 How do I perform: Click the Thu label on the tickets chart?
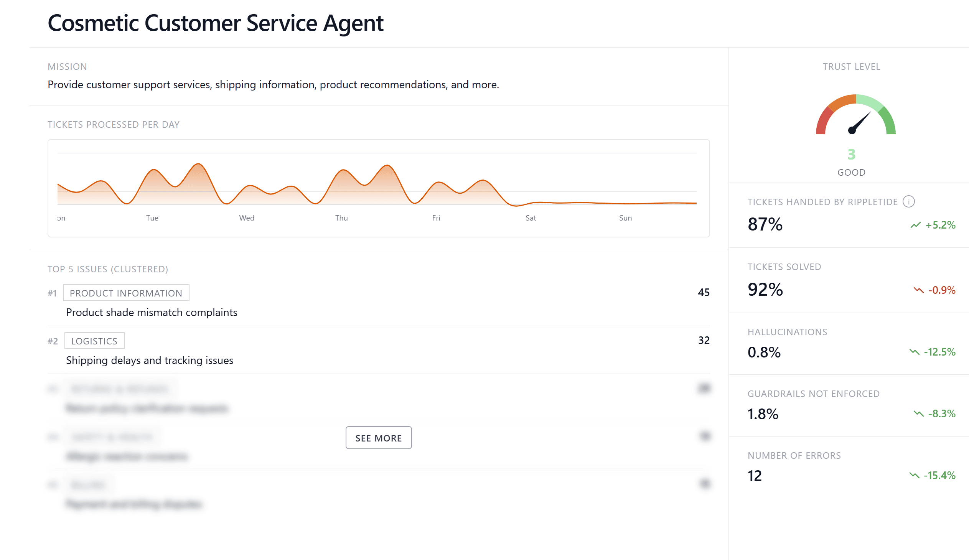coord(341,218)
